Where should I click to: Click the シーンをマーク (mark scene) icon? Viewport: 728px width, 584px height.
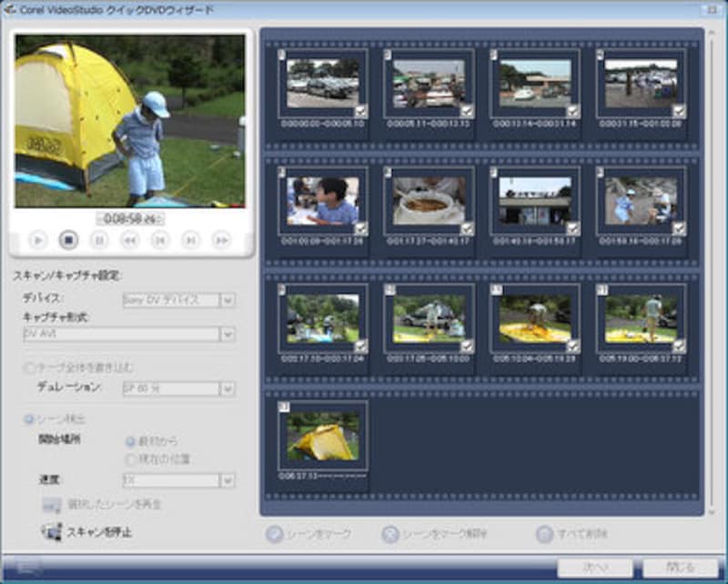[274, 534]
